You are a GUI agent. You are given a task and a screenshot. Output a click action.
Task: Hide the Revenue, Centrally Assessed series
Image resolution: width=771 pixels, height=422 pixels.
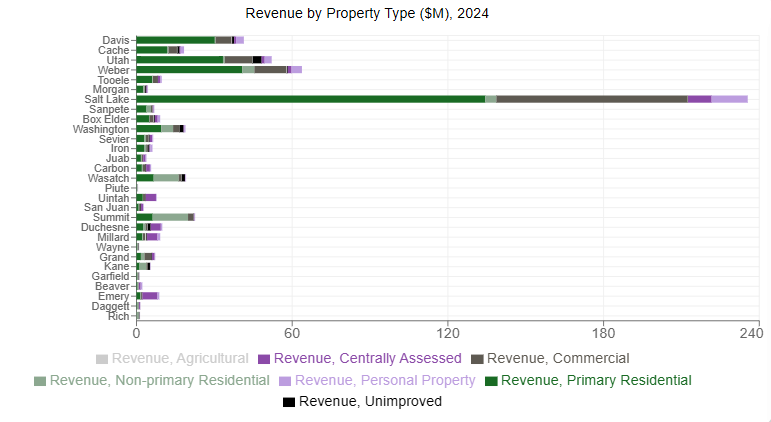(367, 358)
